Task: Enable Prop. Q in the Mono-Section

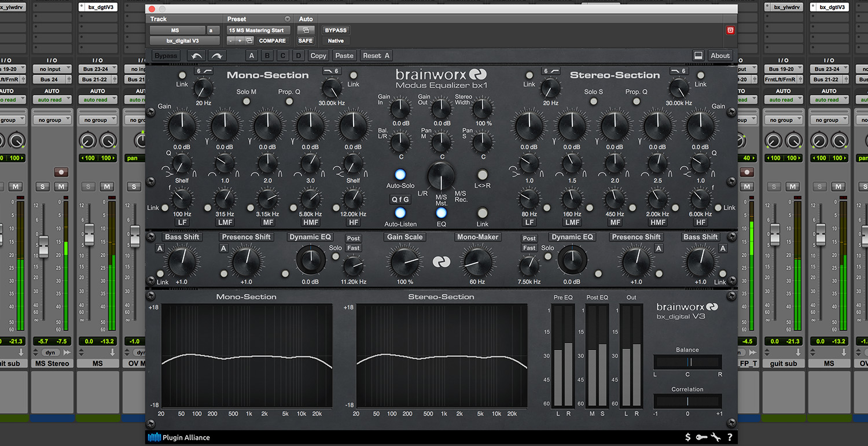Action: (x=289, y=101)
